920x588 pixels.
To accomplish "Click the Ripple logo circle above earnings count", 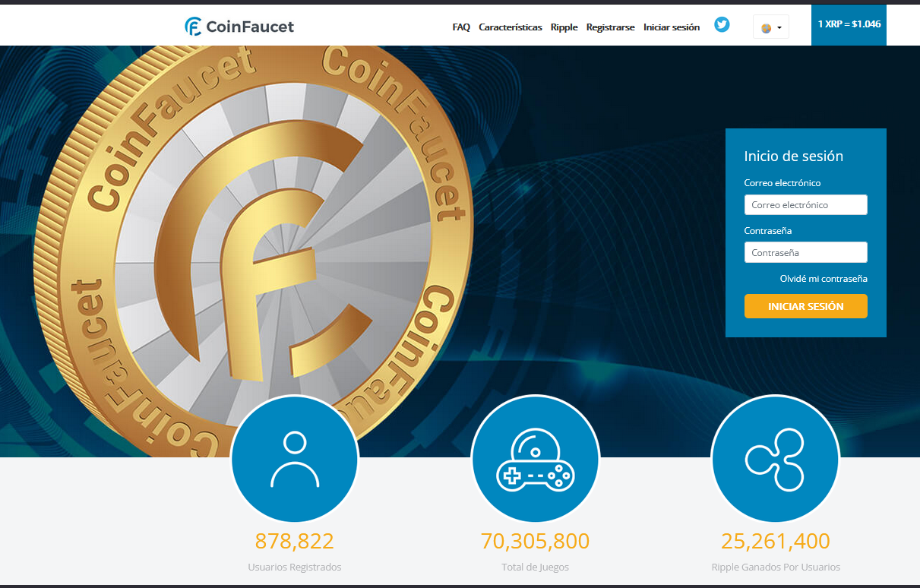I will tap(775, 459).
